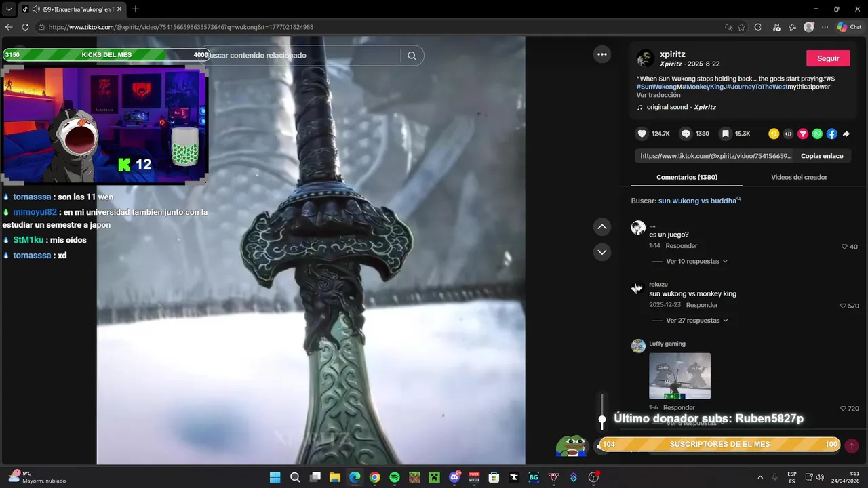This screenshot has width=868, height=488.
Task: Follow xpiritz with Seguir button
Action: click(828, 58)
